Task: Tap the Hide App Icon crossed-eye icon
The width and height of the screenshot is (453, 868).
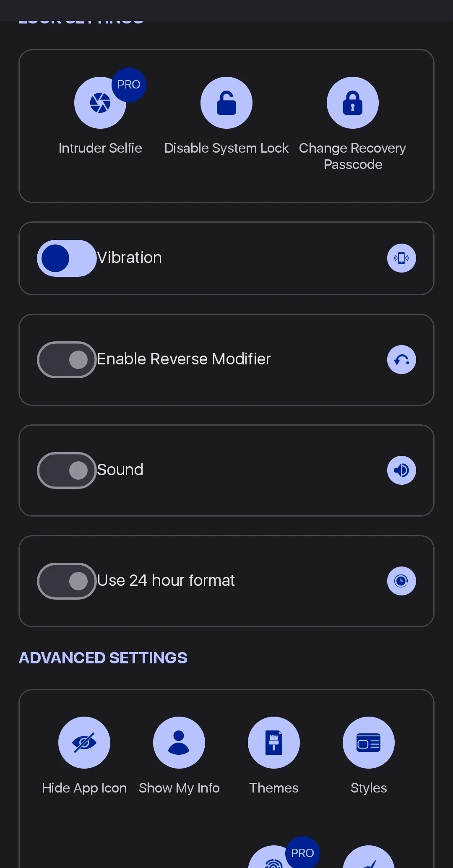Action: [x=84, y=742]
